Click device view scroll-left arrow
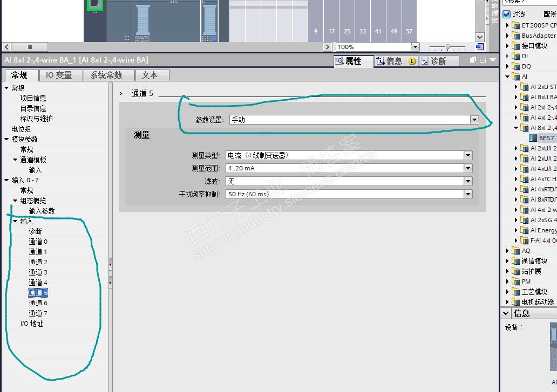Screen dimensions: 557x392 tap(7, 47)
